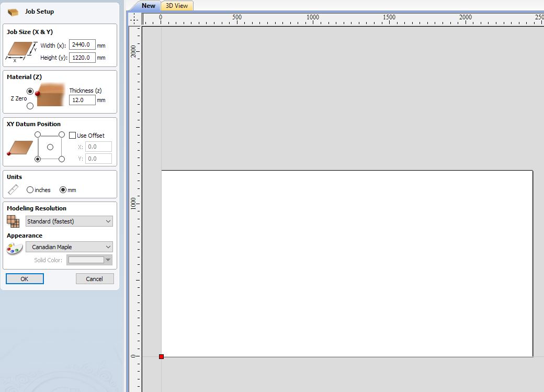This screenshot has width=544, height=392.
Task: Click the white job sheet in the 2D view
Action: [x=347, y=264]
